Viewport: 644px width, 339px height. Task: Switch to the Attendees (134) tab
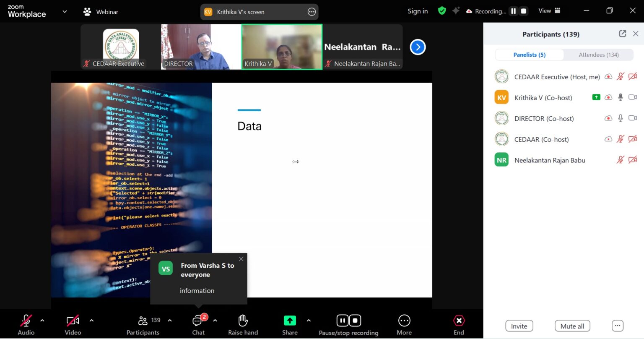(x=598, y=55)
